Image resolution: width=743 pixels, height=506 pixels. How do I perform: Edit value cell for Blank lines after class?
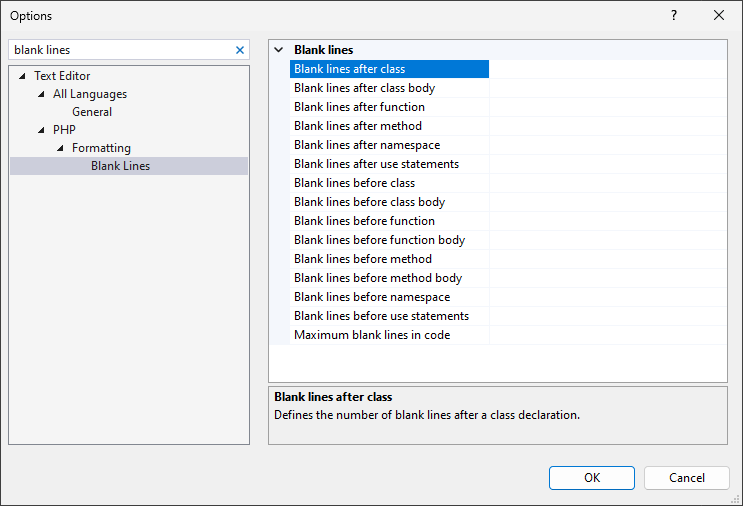[x=608, y=69]
